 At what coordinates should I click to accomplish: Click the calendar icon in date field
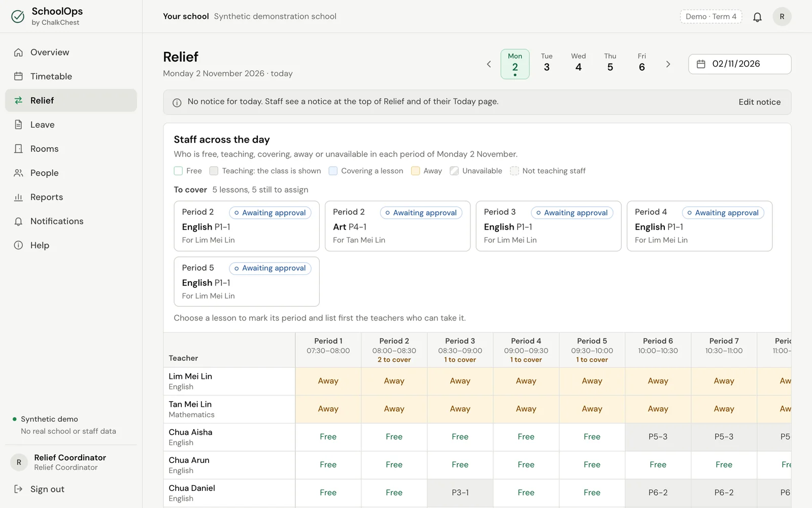pos(701,64)
